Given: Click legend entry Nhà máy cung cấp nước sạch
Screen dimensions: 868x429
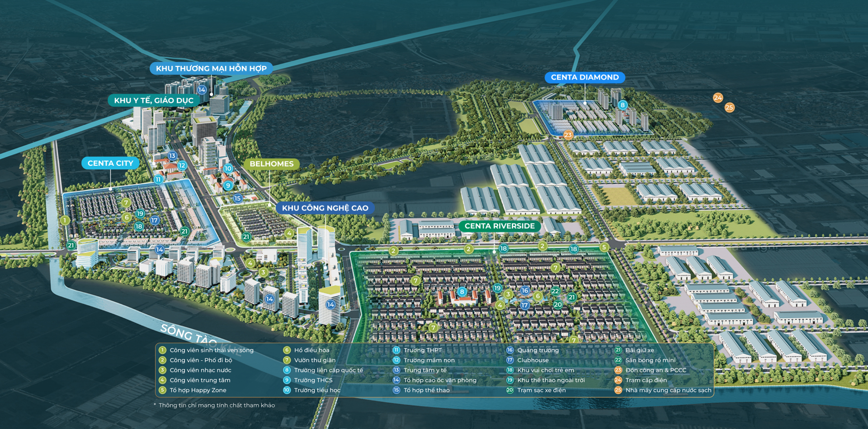Looking at the screenshot, I should click(x=668, y=390).
